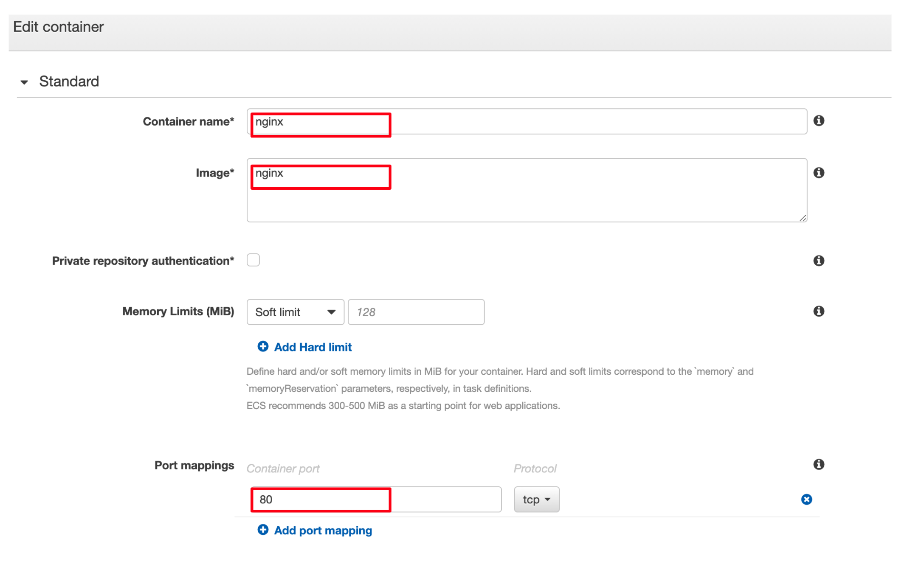Click the Add Hard limit link

click(313, 347)
